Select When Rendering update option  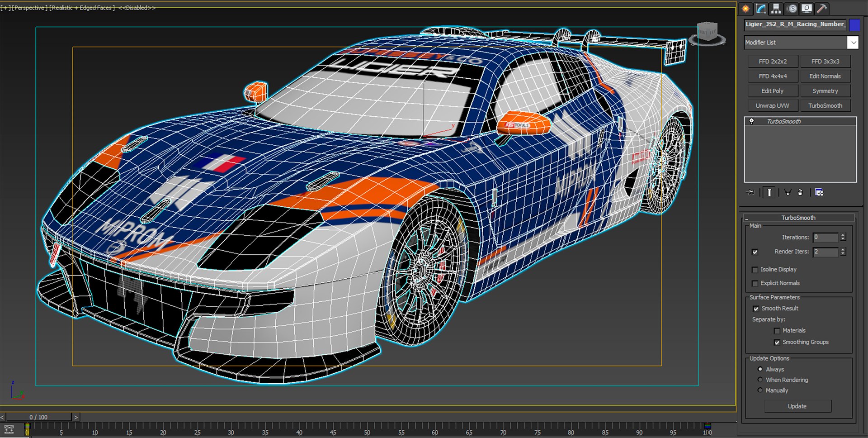[760, 380]
